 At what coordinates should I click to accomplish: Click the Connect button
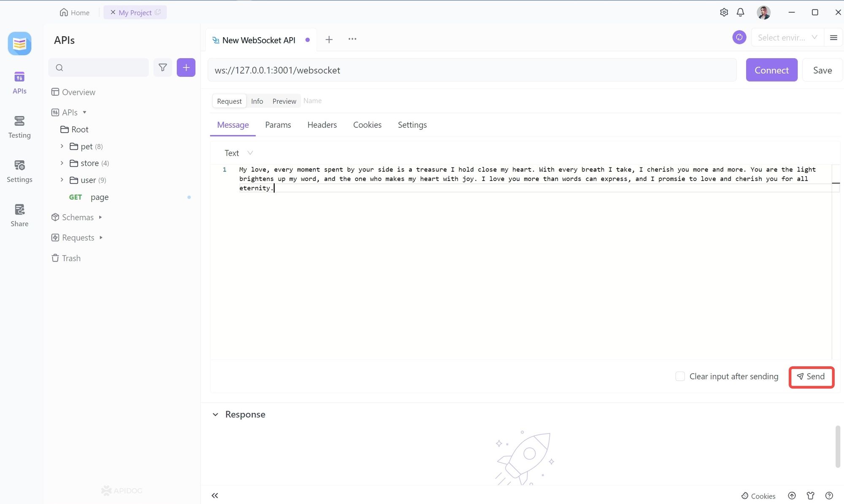tap(771, 70)
